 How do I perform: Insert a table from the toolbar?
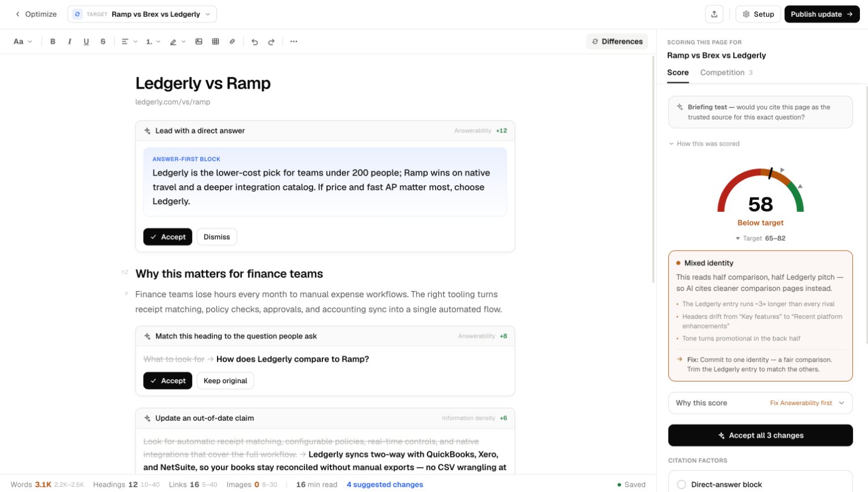click(216, 42)
